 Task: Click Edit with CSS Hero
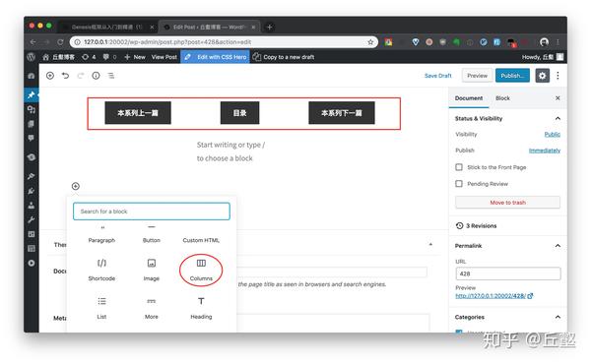coord(215,57)
